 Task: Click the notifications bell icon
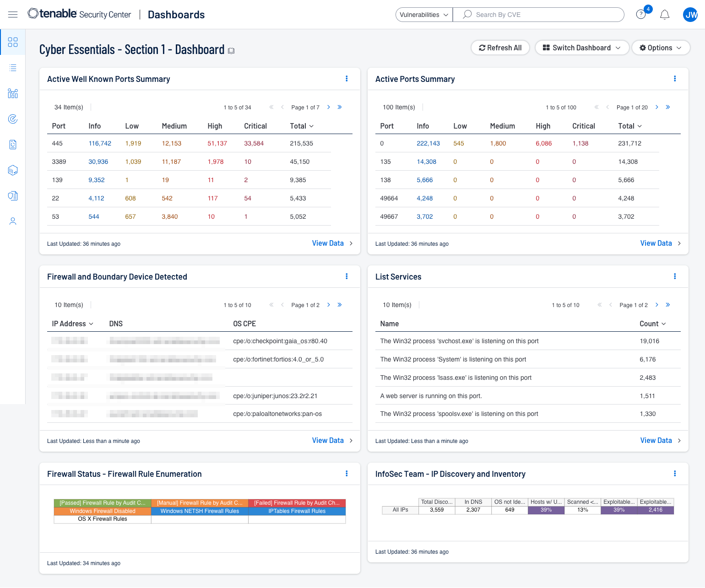tap(664, 15)
